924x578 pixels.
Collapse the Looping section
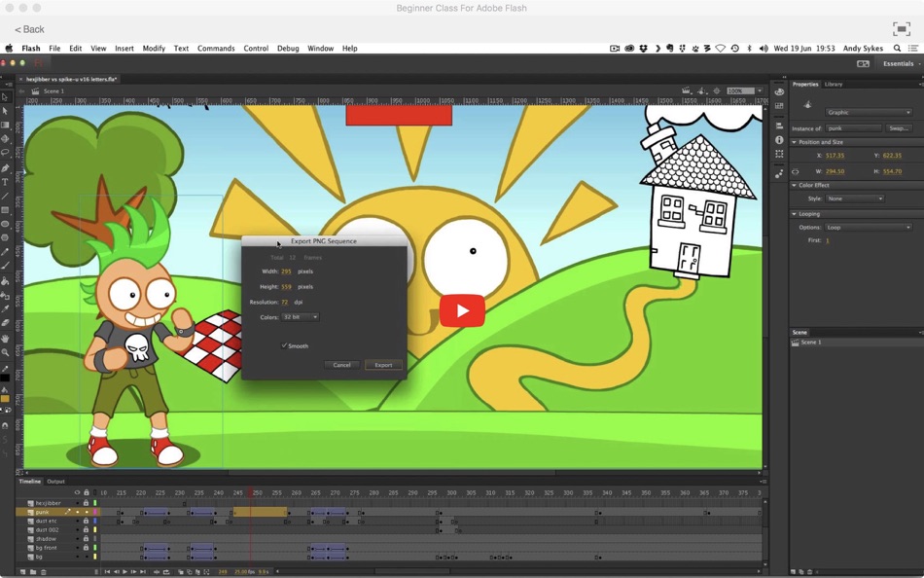point(795,214)
